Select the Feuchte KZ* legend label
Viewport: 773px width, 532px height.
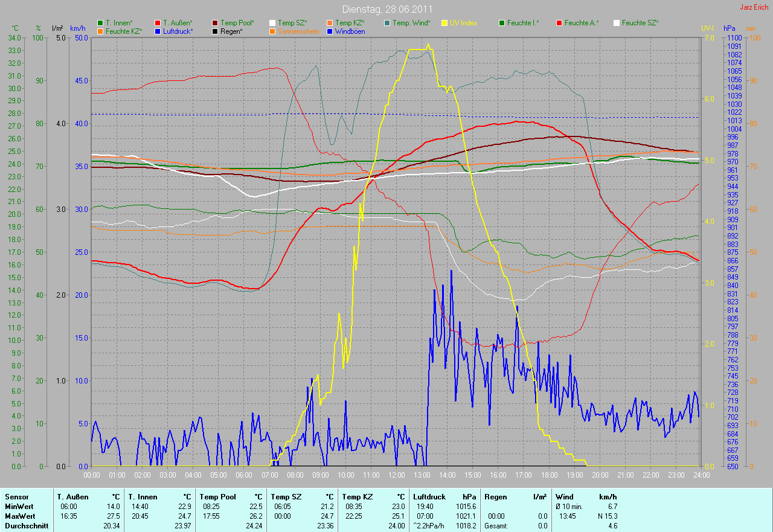point(124,31)
